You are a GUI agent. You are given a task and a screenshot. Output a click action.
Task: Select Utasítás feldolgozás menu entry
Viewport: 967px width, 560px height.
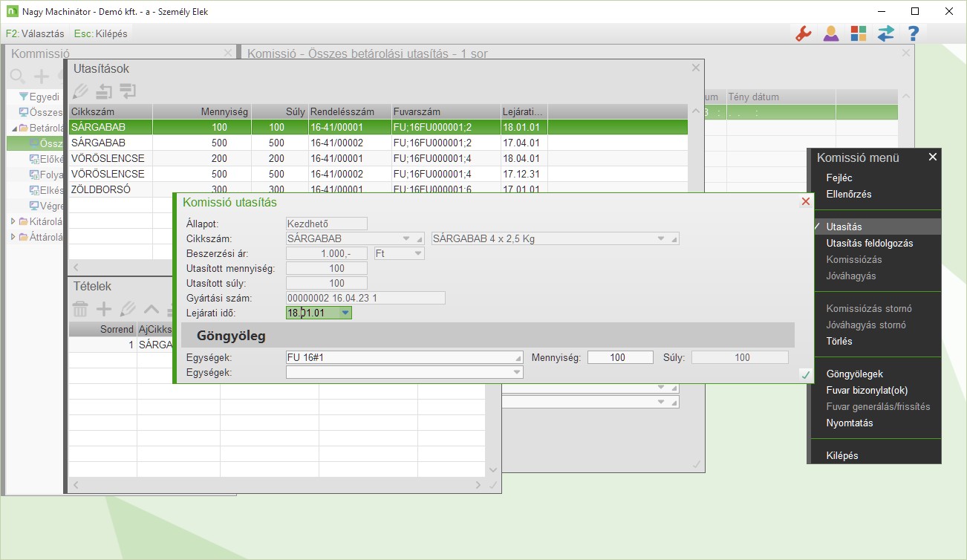(x=870, y=244)
